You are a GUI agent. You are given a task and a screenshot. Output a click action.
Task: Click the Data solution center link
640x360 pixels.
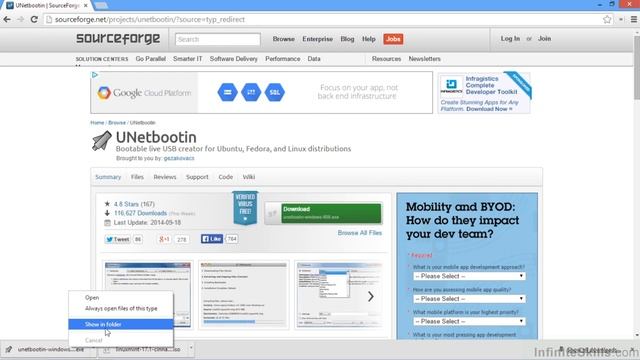(x=314, y=59)
